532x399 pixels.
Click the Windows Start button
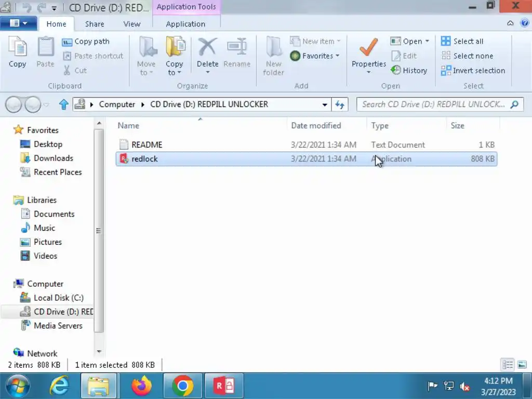18,386
